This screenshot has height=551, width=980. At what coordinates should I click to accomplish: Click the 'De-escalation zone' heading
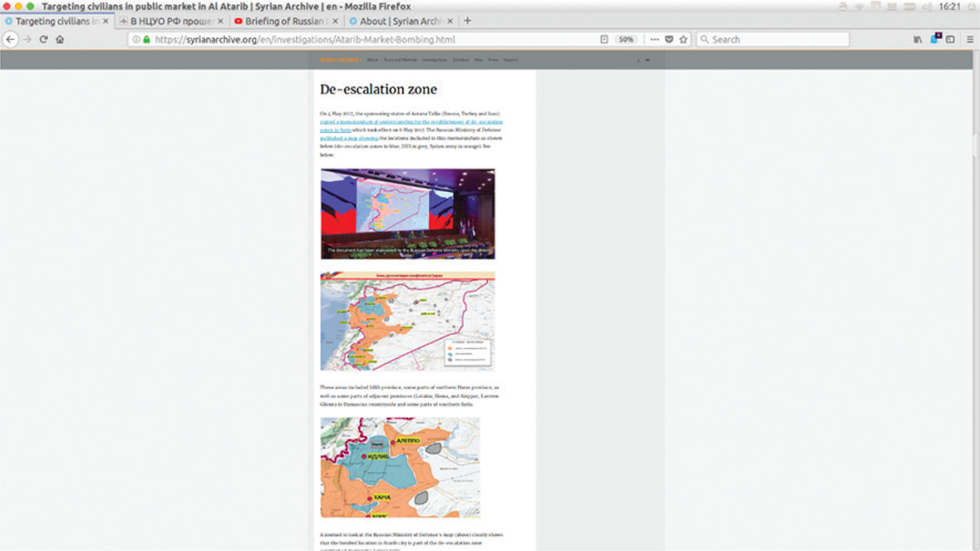point(378,89)
